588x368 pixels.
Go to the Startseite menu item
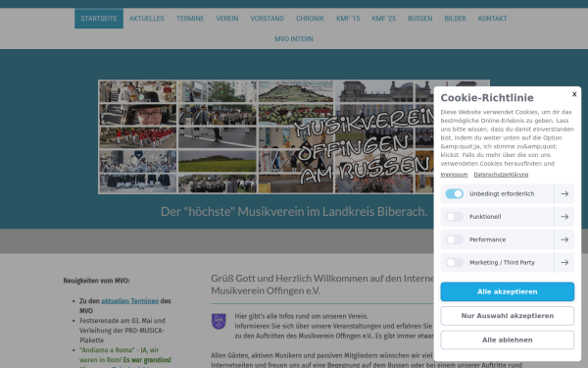99,19
